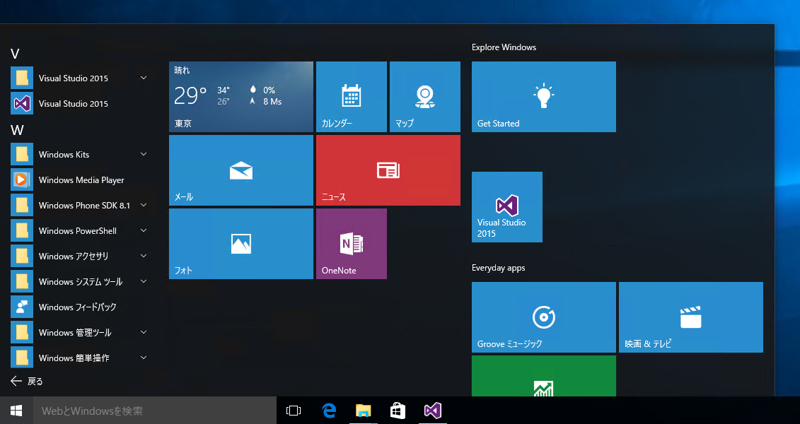Image resolution: width=800 pixels, height=424 pixels.
Task: Switch to Visual Studio in the taskbar
Action: [x=433, y=411]
